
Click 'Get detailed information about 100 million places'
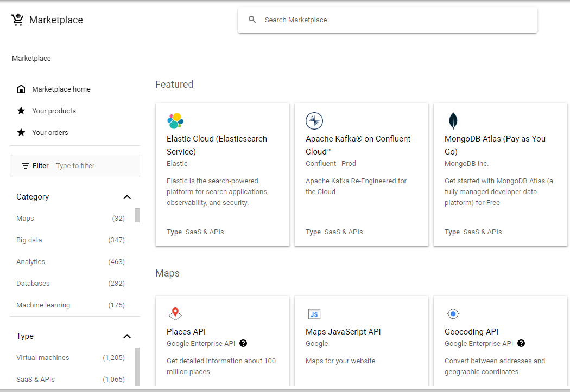coord(221,366)
